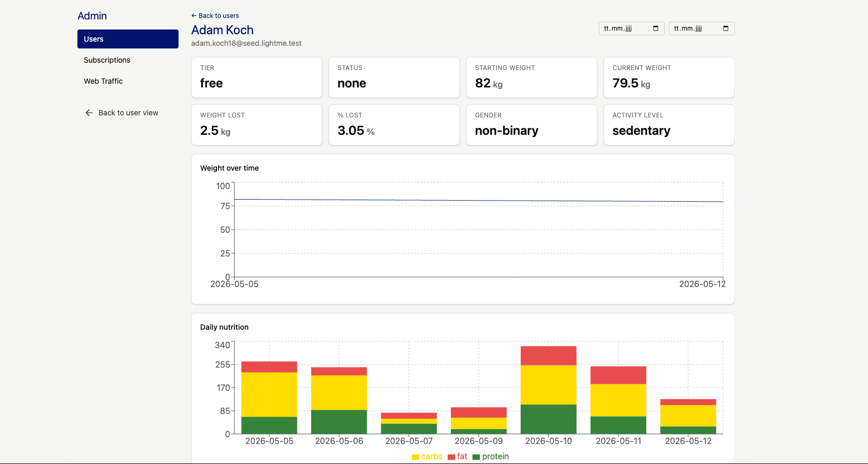Click the blue weight line in the chart
The width and height of the screenshot is (868, 464).
[479, 200]
